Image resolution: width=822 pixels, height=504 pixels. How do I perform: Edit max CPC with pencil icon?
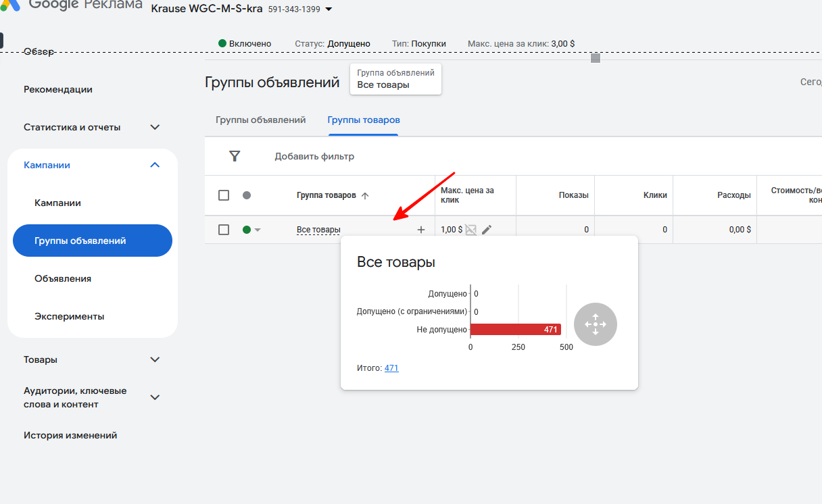click(487, 230)
